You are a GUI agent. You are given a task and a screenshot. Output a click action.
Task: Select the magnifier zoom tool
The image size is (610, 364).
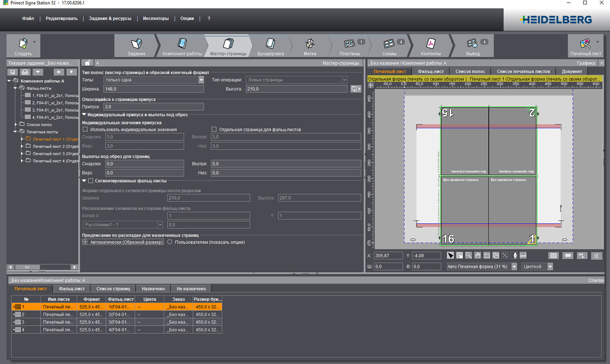[x=468, y=255]
